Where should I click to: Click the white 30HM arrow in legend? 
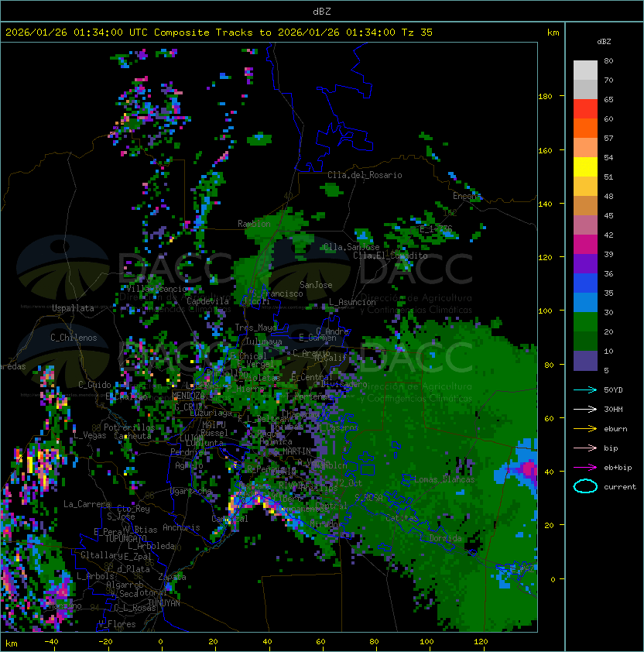tap(585, 409)
